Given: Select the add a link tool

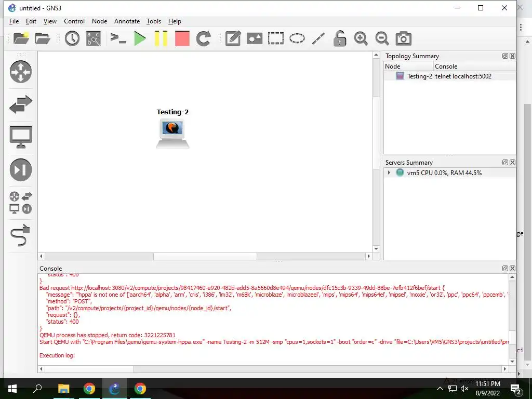Looking at the screenshot, I should tap(21, 235).
